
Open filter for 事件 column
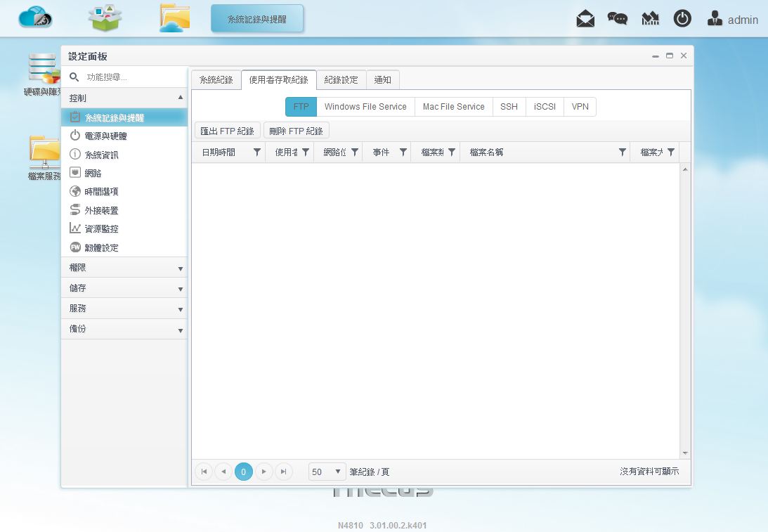click(403, 153)
